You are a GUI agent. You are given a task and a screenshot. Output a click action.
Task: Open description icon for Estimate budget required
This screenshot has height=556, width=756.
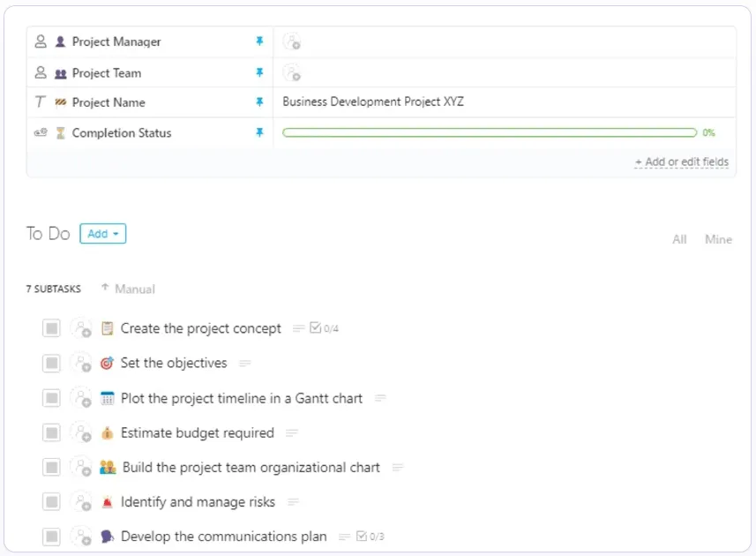[x=292, y=433]
